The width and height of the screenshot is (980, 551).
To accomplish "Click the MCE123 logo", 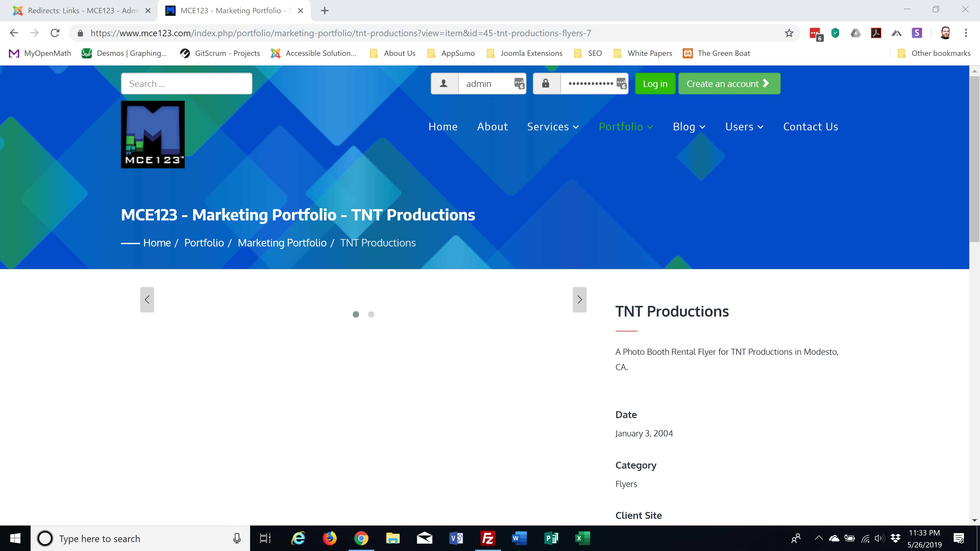I will pyautogui.click(x=153, y=134).
